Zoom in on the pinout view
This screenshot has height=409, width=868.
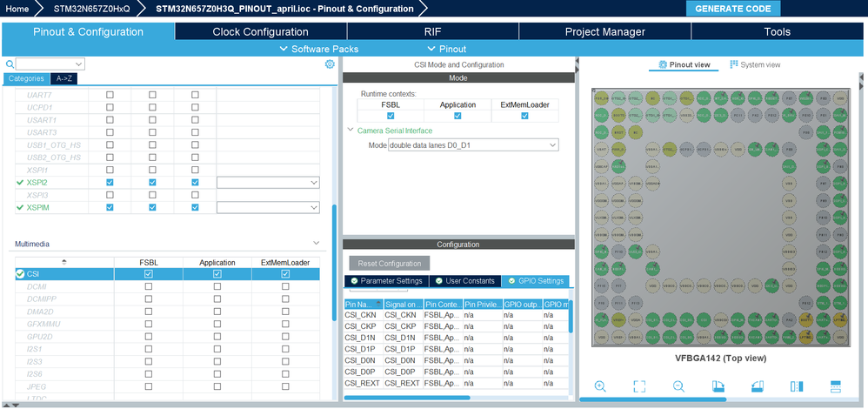600,386
